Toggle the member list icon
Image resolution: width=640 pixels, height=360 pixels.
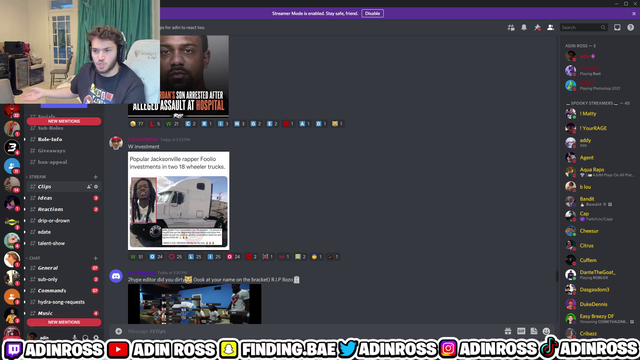[x=550, y=27]
